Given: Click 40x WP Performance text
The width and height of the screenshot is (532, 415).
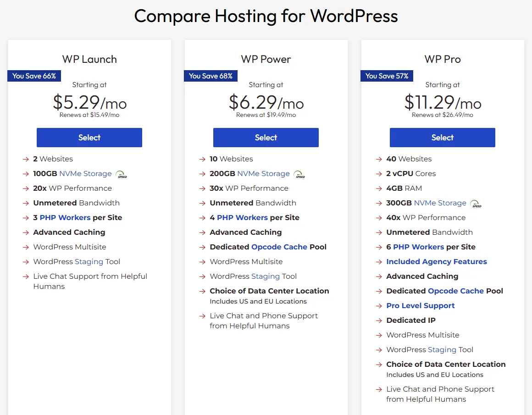Looking at the screenshot, I should coord(426,217).
